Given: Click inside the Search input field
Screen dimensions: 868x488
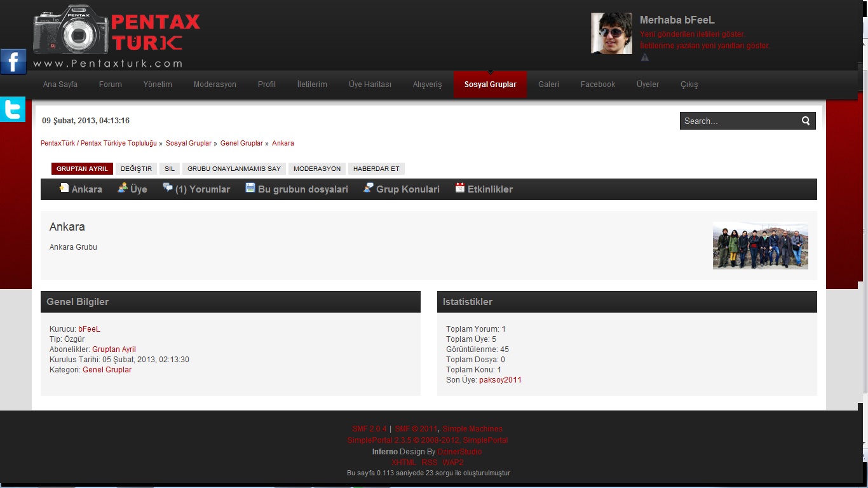Looking at the screenshot, I should tap(739, 121).
